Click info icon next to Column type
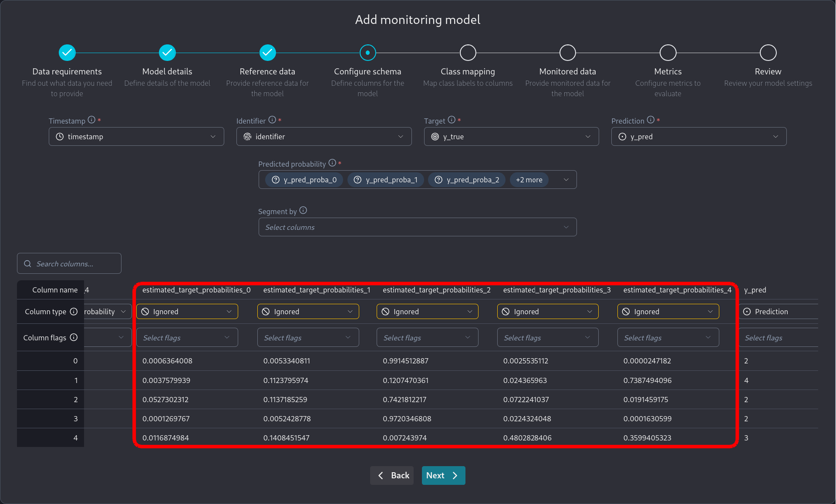The height and width of the screenshot is (504, 836). pos(74,311)
